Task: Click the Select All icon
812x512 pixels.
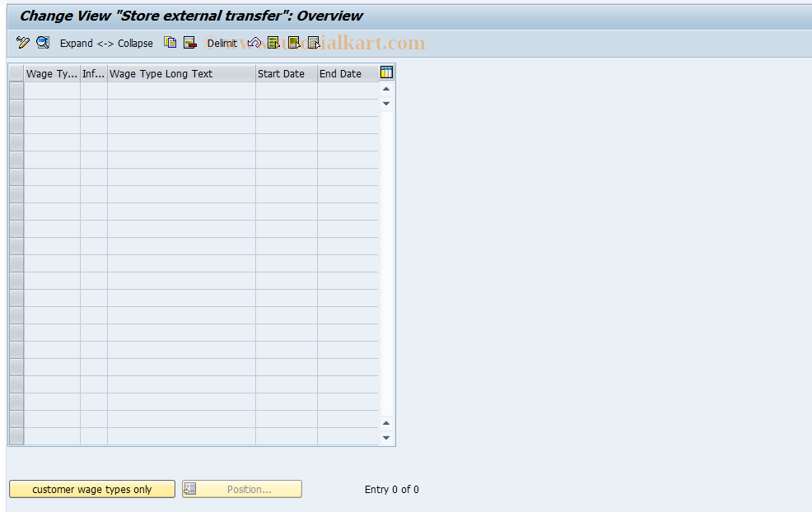Action: pos(273,43)
